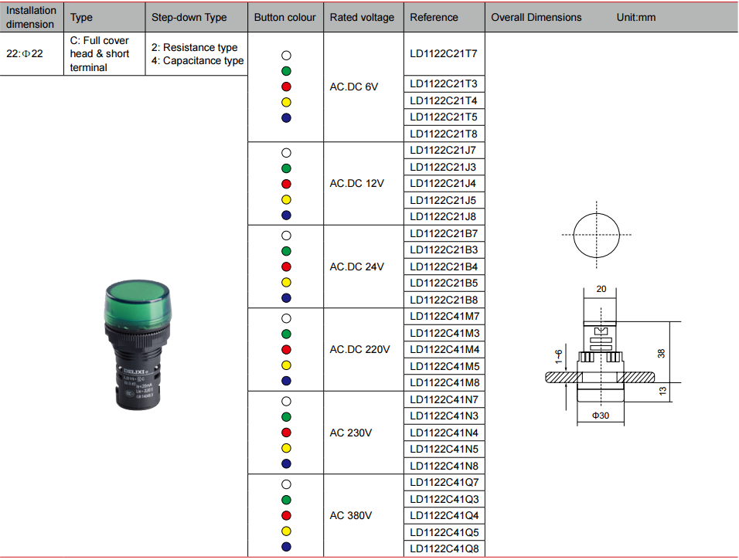Click the blue colour dot in AC 380V row
The width and height of the screenshot is (739, 560).
[286, 547]
